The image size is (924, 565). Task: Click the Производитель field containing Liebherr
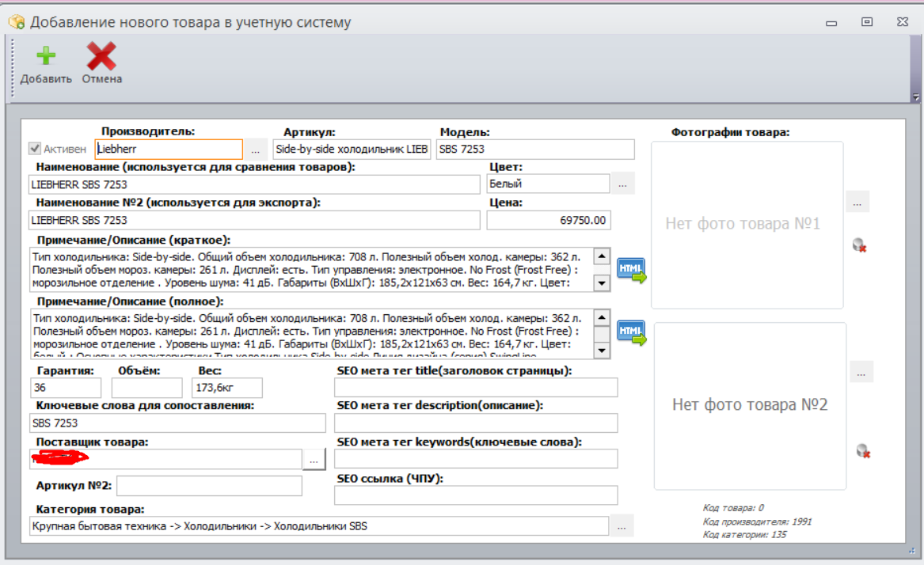click(x=169, y=149)
